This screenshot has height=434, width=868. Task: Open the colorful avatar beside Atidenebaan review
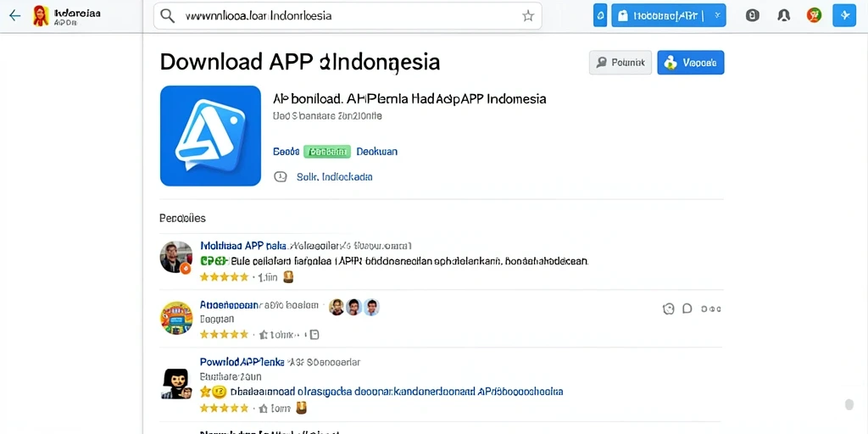click(176, 318)
